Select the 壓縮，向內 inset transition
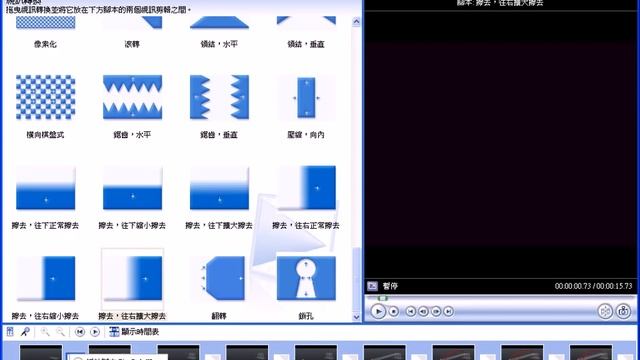 tap(306, 97)
